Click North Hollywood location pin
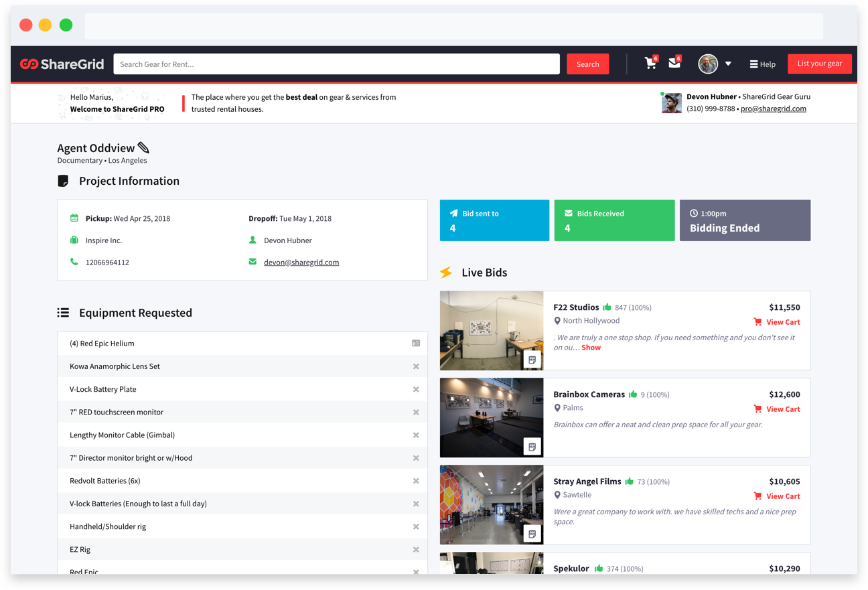Viewport: 868px width, 590px height. [557, 321]
